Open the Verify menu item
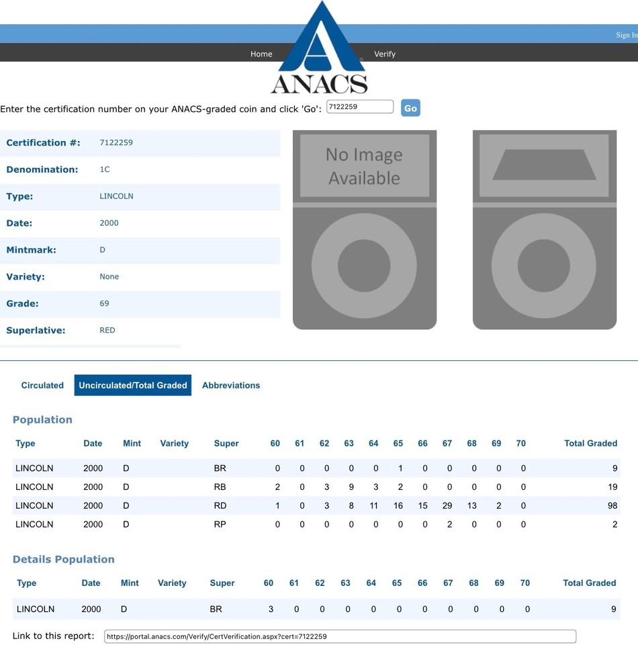The image size is (638, 672). pos(385,54)
